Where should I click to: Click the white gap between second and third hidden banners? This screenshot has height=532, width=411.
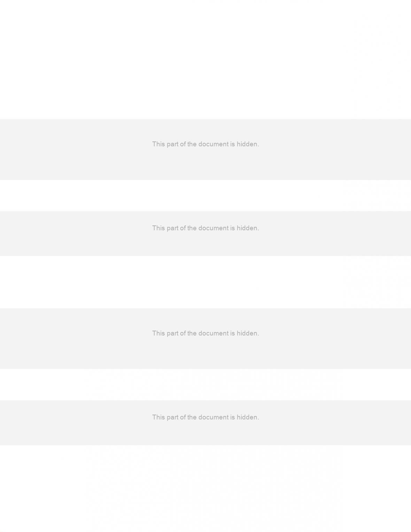(205, 282)
